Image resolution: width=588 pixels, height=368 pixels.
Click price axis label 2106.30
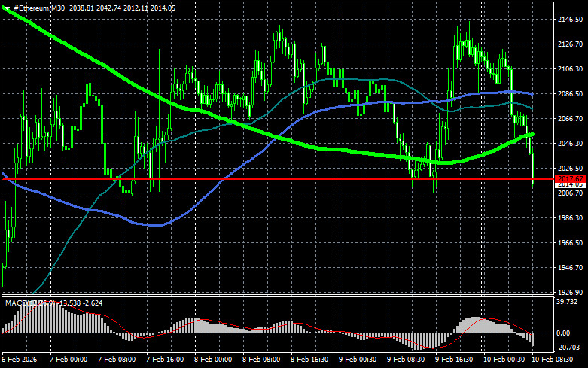[x=571, y=69]
